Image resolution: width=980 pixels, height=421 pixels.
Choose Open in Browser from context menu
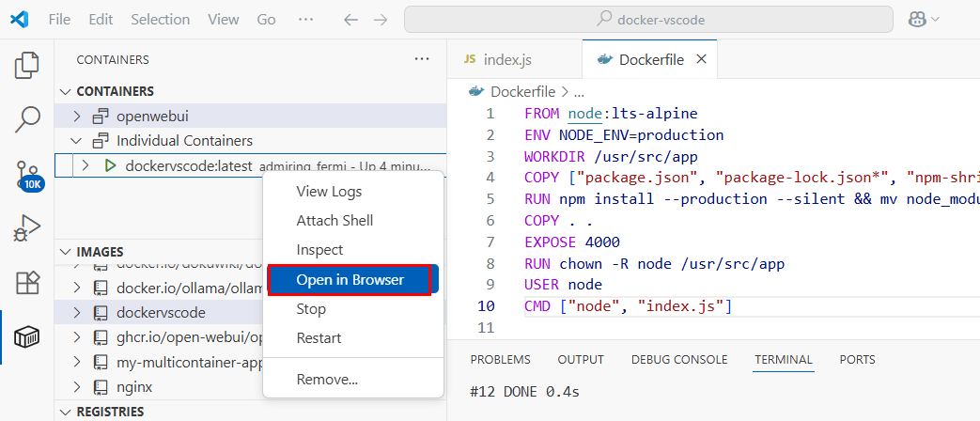click(350, 280)
